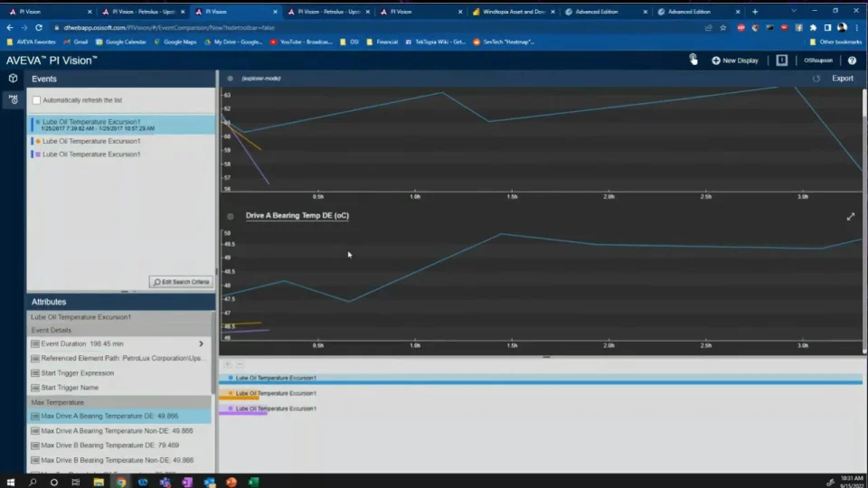Open Excel from the taskbar
Screen dimensions: 868x488
[253, 482]
